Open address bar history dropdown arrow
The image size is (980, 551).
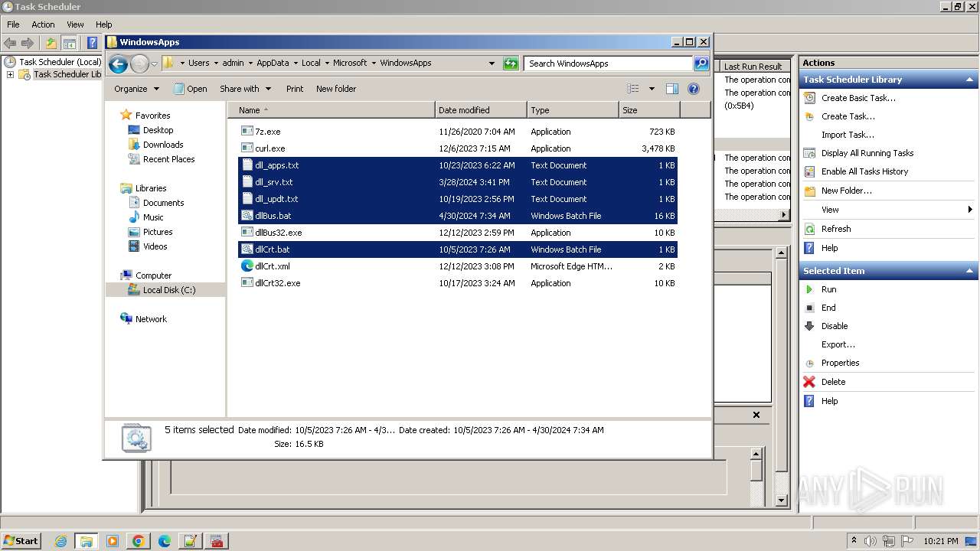[492, 64]
